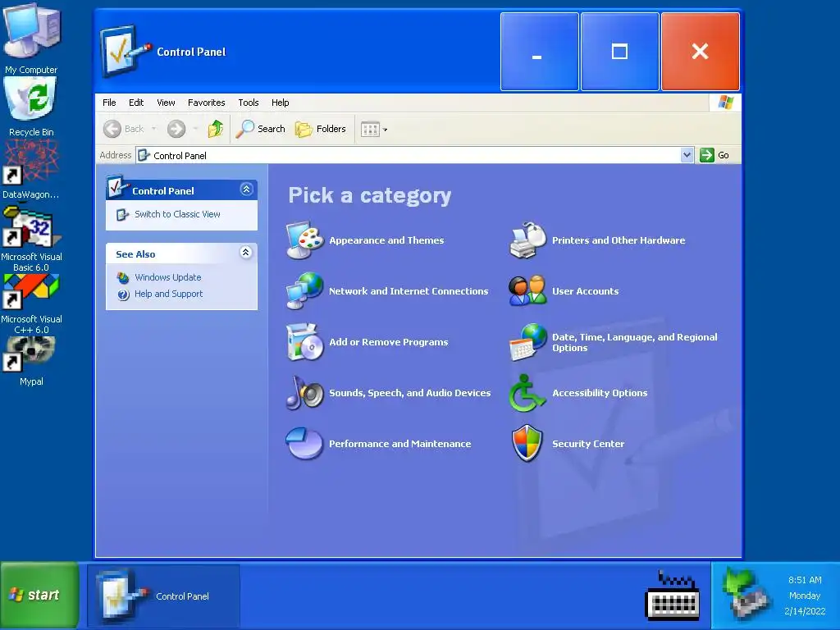
Task: Click the Appearance and Themes text link
Action: pos(386,240)
